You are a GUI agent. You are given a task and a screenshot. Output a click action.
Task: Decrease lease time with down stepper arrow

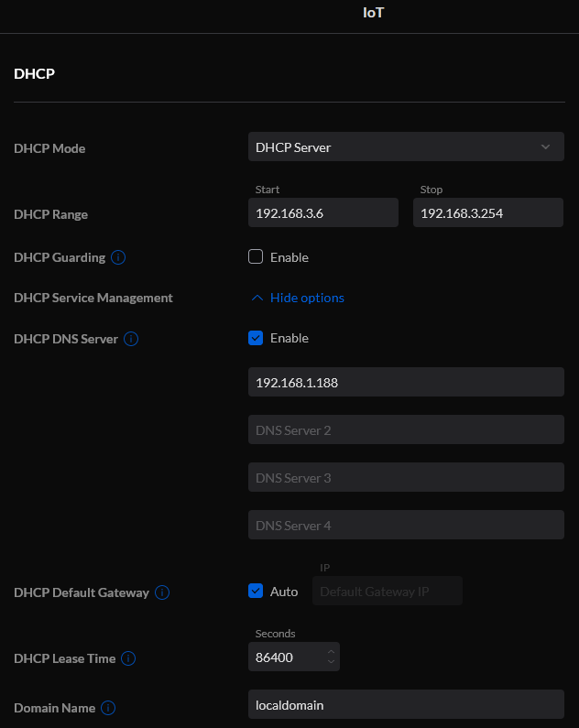tap(331, 661)
